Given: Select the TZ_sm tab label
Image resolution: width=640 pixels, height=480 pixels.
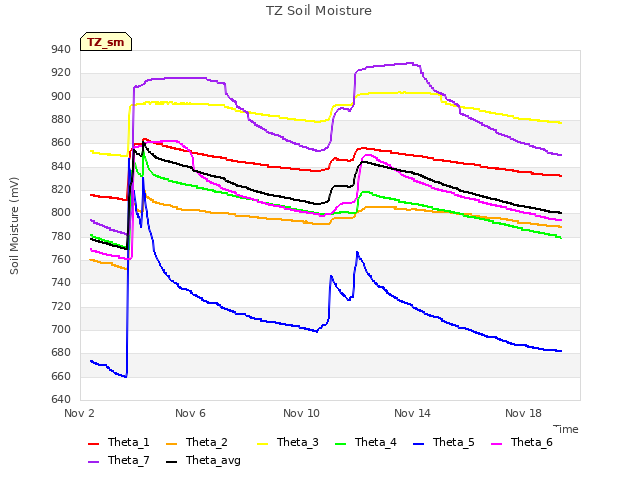Looking at the screenshot, I should click(106, 42).
